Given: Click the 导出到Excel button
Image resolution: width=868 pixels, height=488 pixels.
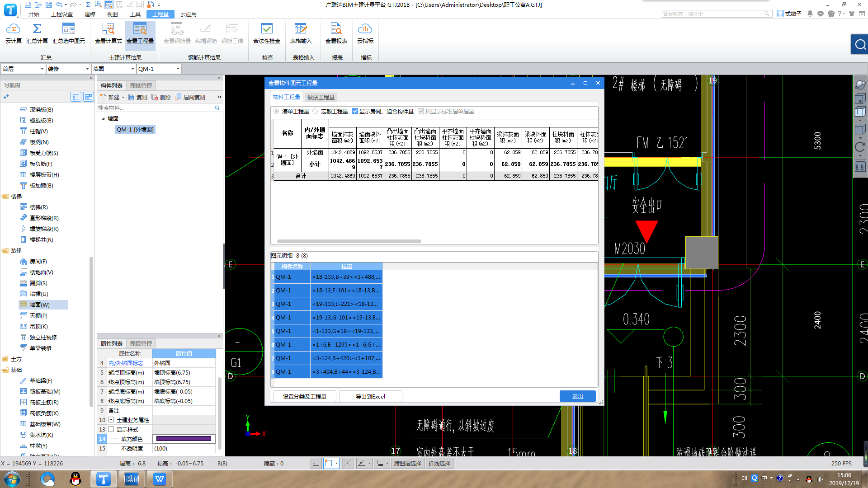Looking at the screenshot, I should [370, 396].
